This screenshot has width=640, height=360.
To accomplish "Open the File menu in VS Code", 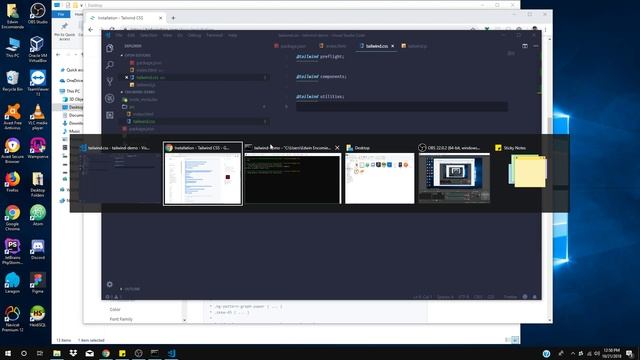I will coord(119,36).
